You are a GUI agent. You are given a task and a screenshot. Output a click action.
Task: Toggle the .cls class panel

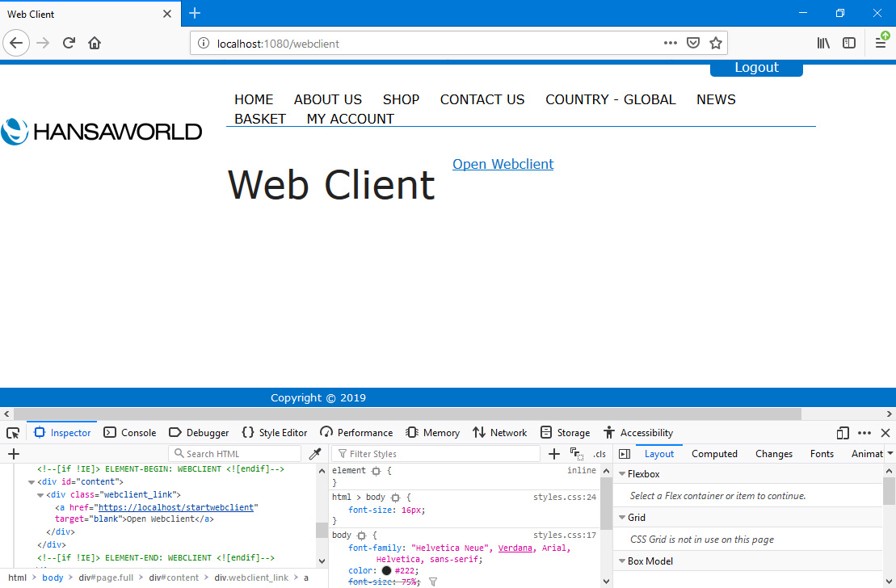[x=599, y=454]
